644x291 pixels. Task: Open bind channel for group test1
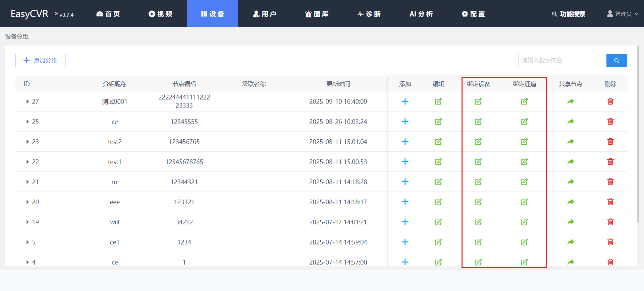coord(524,162)
